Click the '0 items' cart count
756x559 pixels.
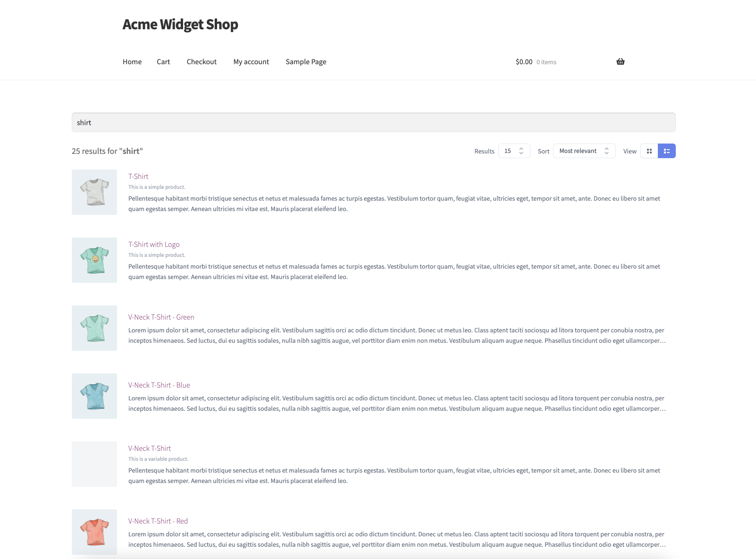point(546,62)
